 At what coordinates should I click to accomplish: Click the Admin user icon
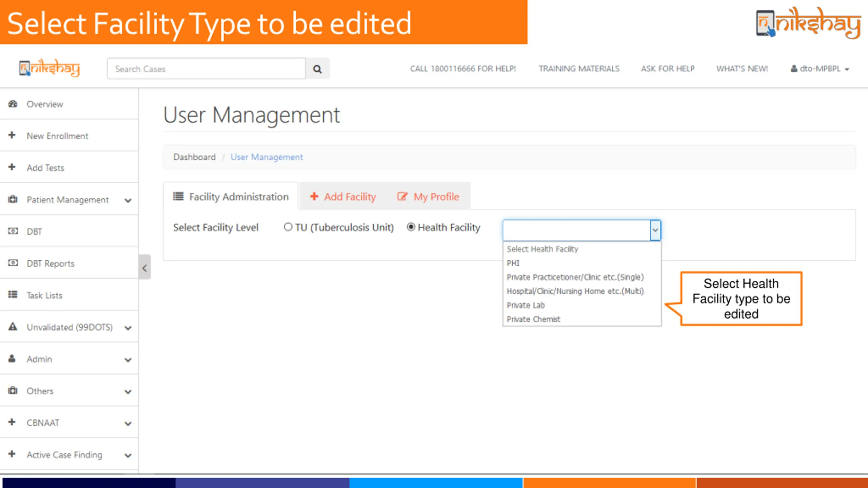click(12, 359)
